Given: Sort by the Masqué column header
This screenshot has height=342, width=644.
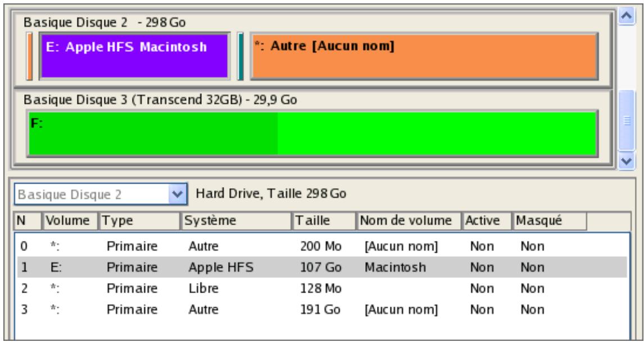Looking at the screenshot, I should [x=550, y=221].
